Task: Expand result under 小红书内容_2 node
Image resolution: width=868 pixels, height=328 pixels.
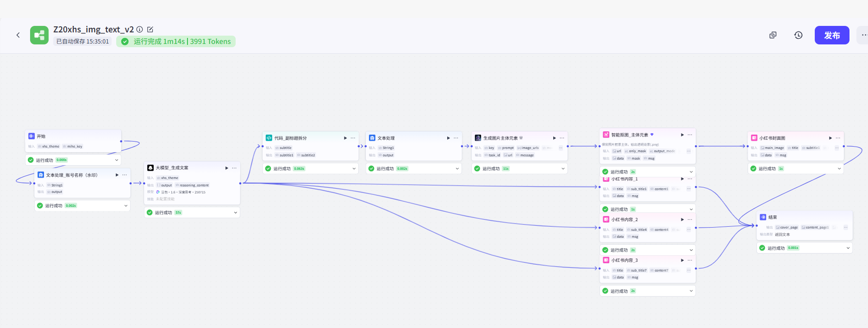Action: (x=691, y=250)
